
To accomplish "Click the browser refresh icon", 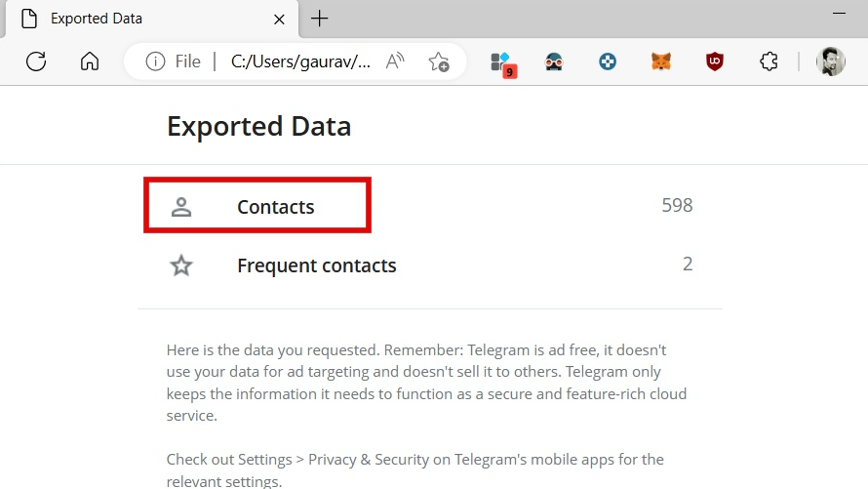I will [36, 61].
